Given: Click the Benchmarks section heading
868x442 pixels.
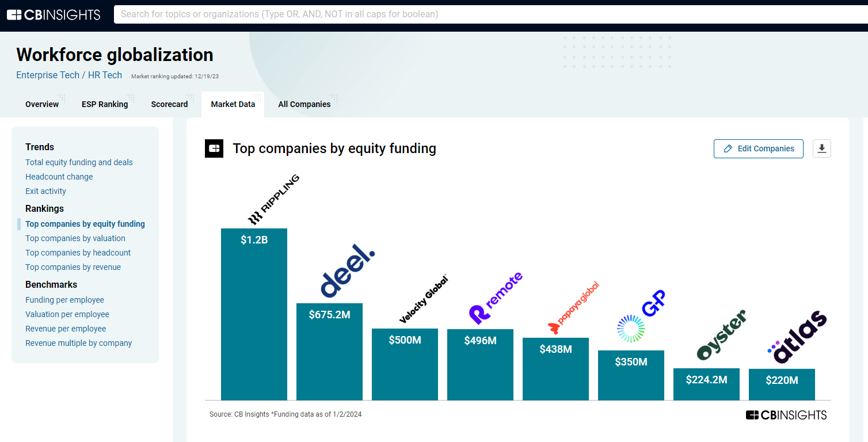Looking at the screenshot, I should pos(51,284).
